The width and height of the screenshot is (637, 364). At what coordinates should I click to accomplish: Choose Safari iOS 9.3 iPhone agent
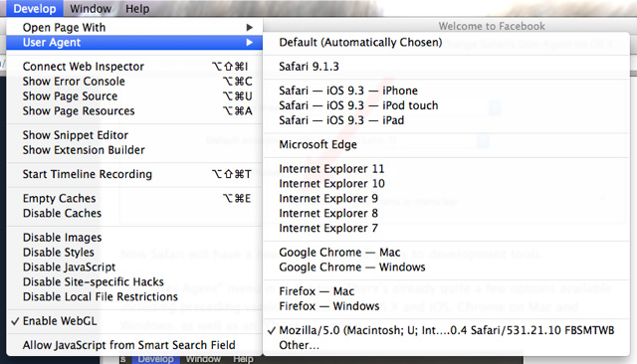447,91
